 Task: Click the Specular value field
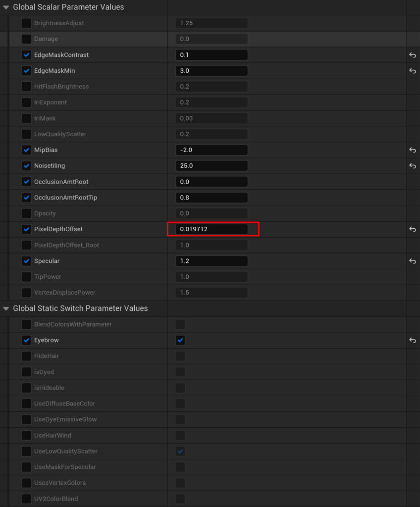point(211,261)
